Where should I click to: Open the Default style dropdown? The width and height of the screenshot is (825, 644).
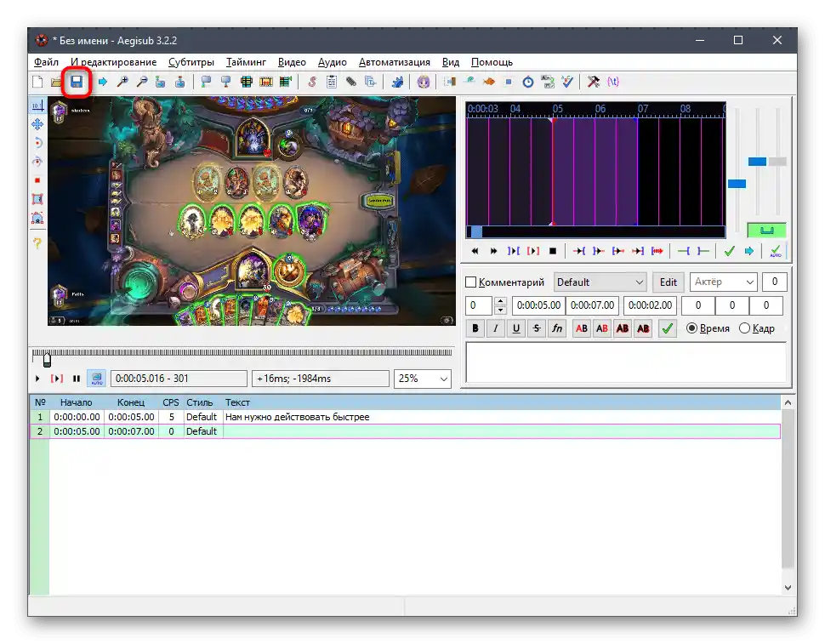tap(600, 282)
